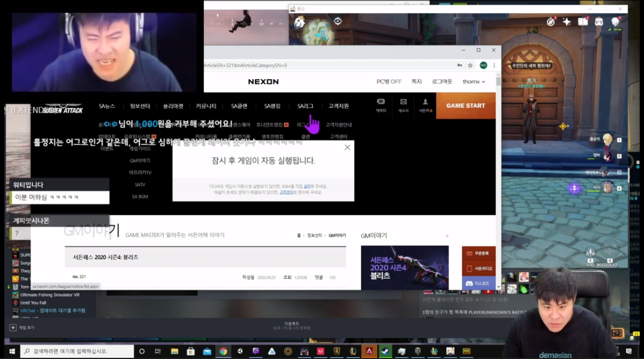Open Paimon menu icon beside the minimap

pyautogui.click(x=299, y=22)
